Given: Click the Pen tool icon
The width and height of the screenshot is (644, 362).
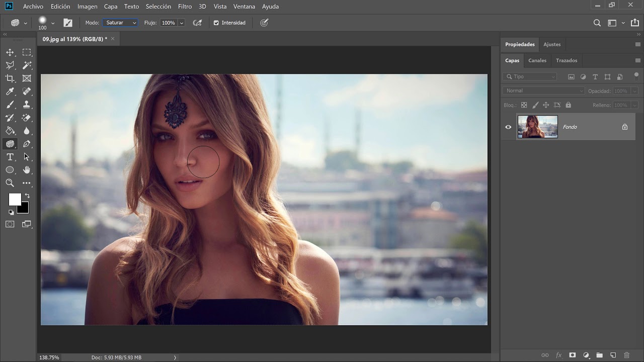Looking at the screenshot, I should (x=27, y=144).
